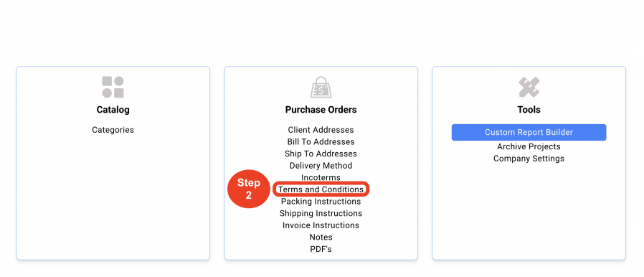This screenshot has width=644, height=277.
Task: Open Archive Projects under Tools
Action: 529,146
